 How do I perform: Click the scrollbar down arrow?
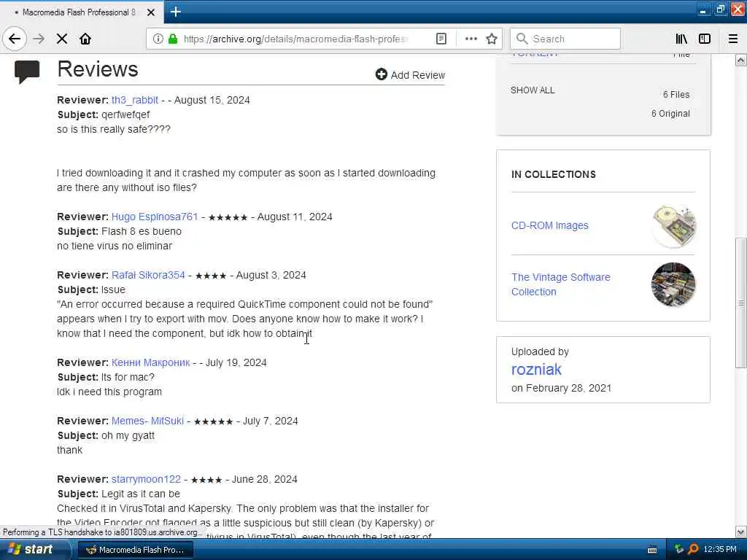pos(740,532)
